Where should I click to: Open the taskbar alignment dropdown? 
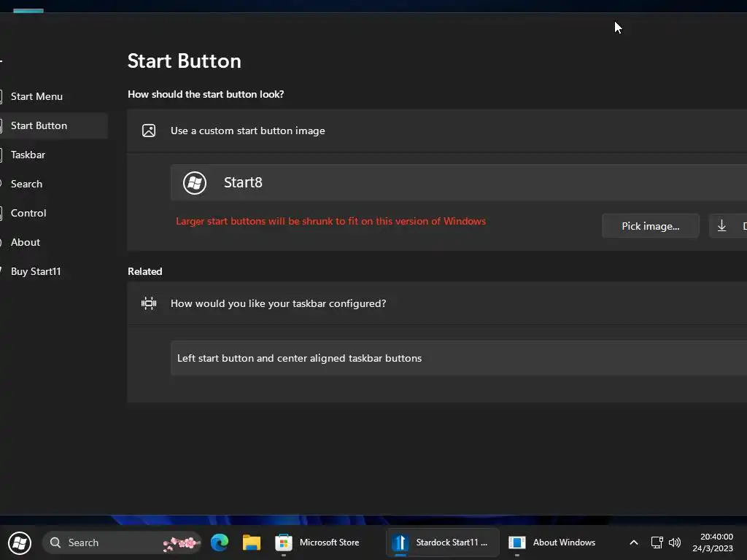click(x=458, y=358)
